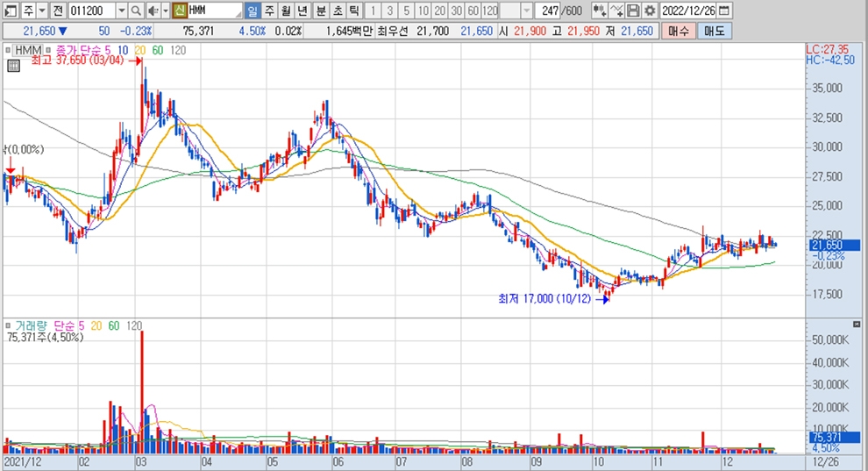
Task: Click the -0.23% change text in quote bar
Action: tap(136, 31)
